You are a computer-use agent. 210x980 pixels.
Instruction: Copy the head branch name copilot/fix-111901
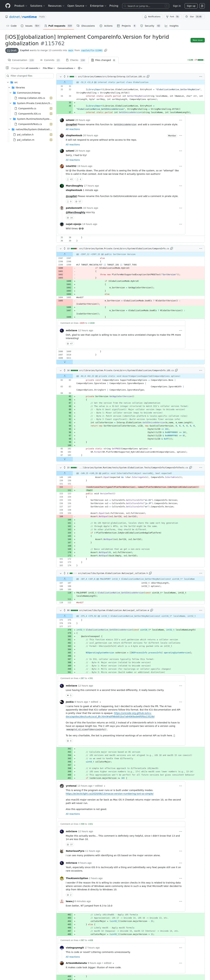(x=105, y=50)
